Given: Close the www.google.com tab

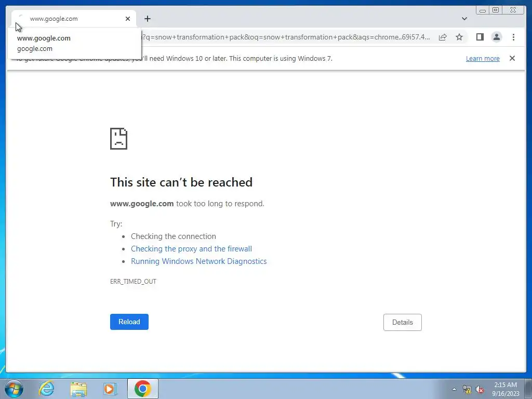Looking at the screenshot, I should point(128,19).
